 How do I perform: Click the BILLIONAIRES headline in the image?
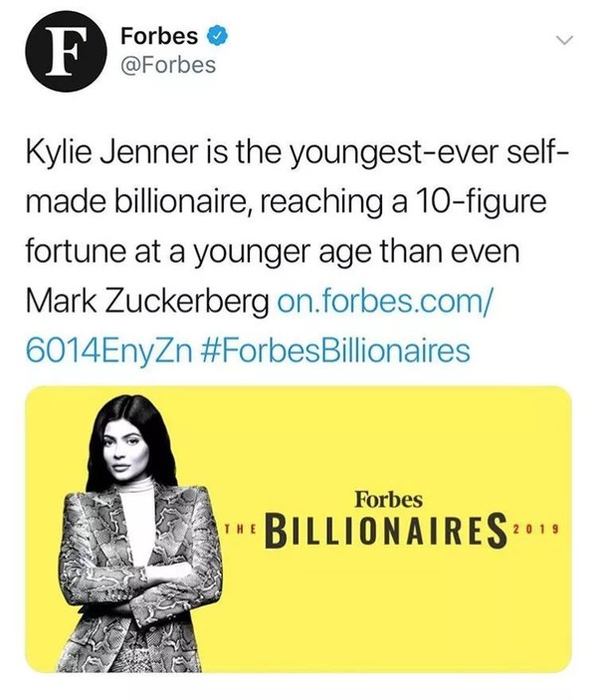click(x=379, y=527)
